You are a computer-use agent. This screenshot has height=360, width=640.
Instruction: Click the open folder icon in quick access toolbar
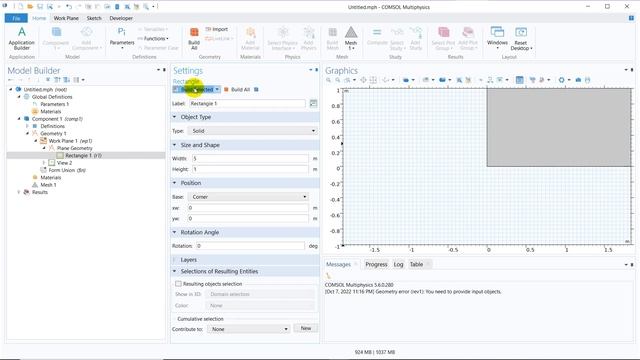click(x=30, y=7)
